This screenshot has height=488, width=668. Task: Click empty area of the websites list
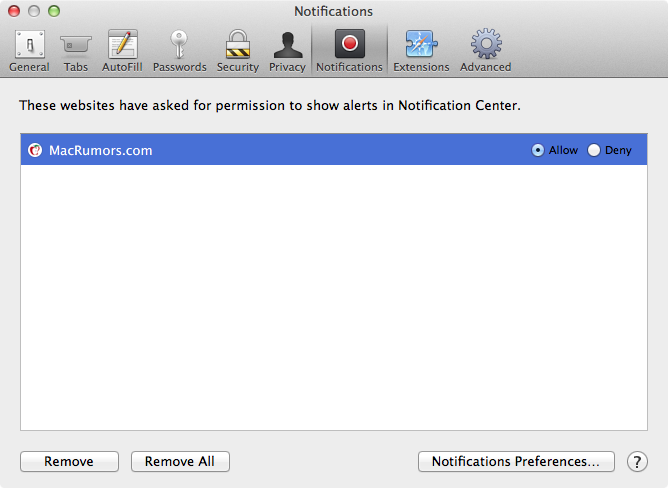(x=334, y=297)
